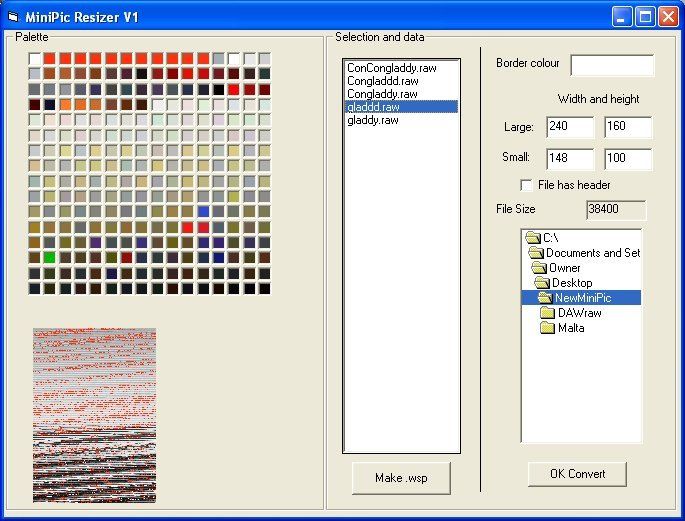Click the Border colour field

pyautogui.click(x=612, y=66)
